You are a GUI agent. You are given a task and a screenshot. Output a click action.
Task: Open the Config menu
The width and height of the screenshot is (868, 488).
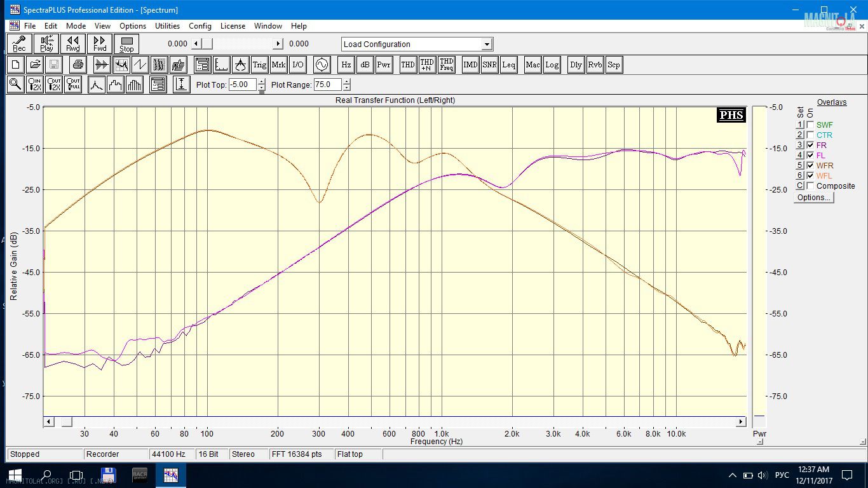[200, 26]
